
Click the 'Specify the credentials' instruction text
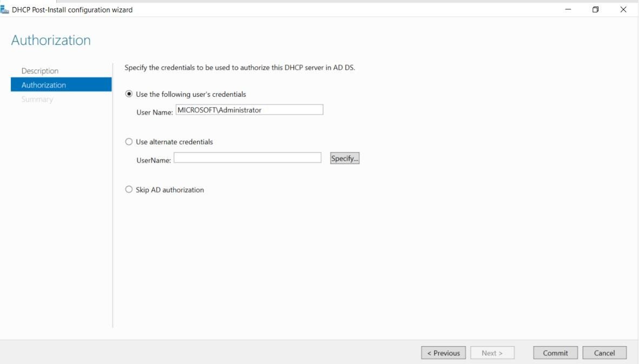(x=240, y=68)
